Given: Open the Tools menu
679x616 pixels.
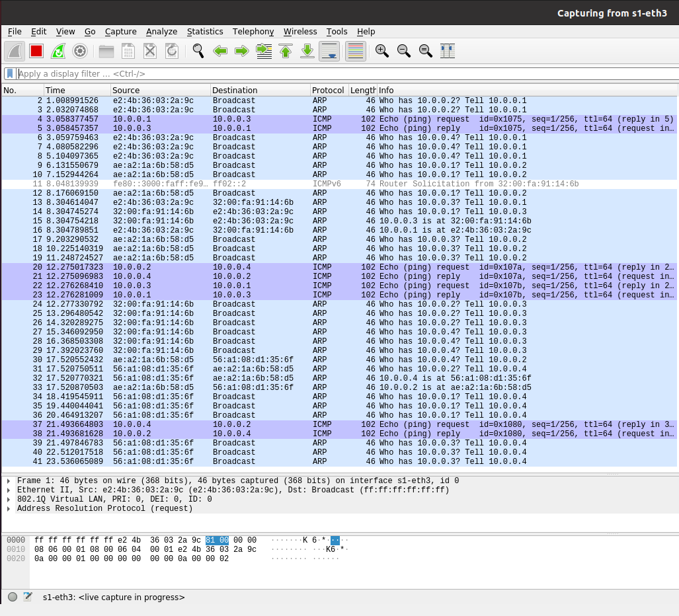Looking at the screenshot, I should [x=337, y=32].
